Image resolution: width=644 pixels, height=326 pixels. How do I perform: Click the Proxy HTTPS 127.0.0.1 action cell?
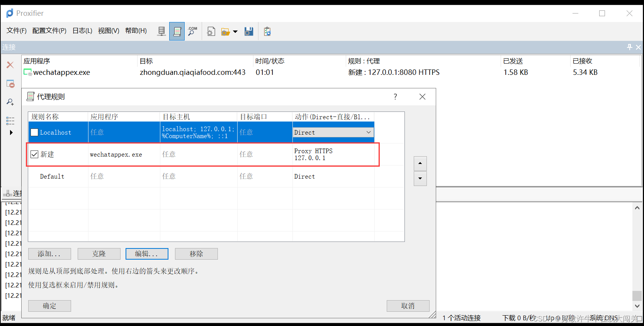pos(333,154)
